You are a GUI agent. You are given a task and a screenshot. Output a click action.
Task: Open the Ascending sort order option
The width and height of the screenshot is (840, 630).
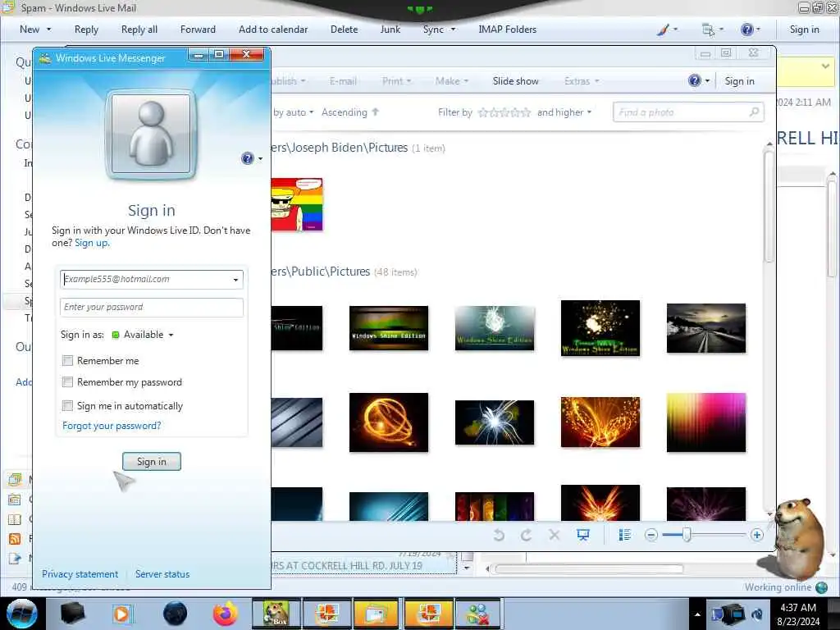(x=350, y=112)
